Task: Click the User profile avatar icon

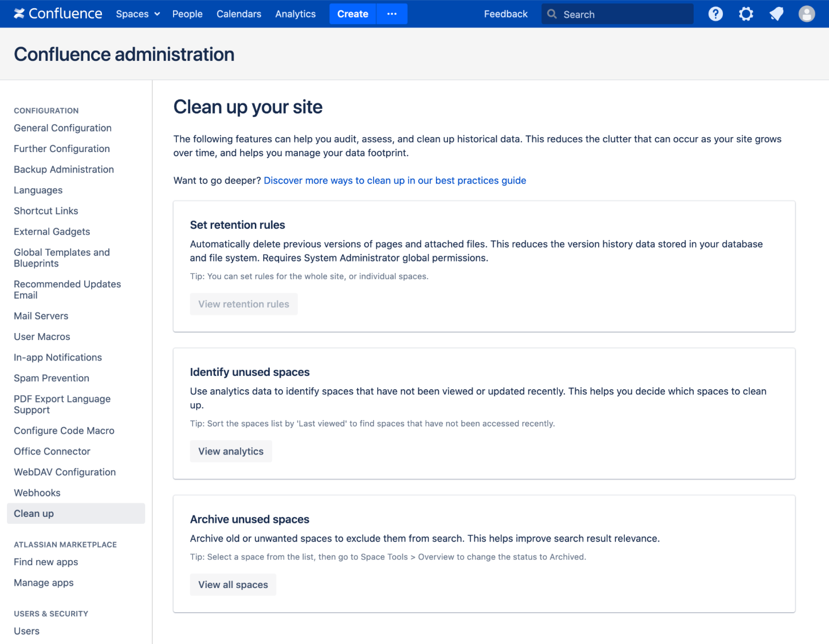Action: pyautogui.click(x=806, y=13)
